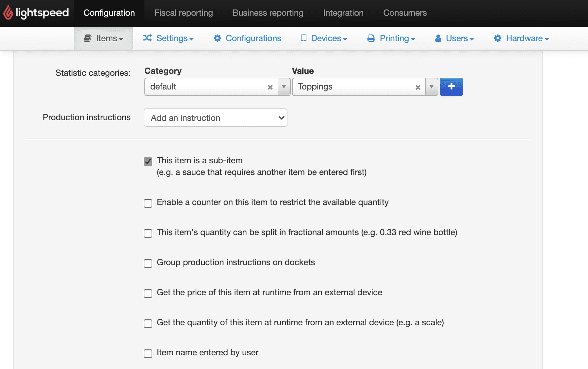
Task: Switch to the Fiscal reporting tab
Action: (x=183, y=13)
